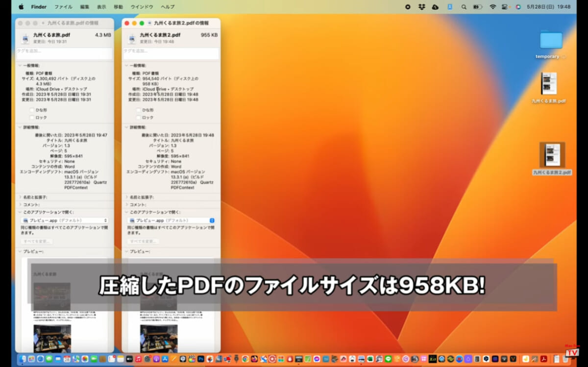Viewport: 588px width, 367px height.
Task: Open the Finder menu
Action: click(x=39, y=7)
